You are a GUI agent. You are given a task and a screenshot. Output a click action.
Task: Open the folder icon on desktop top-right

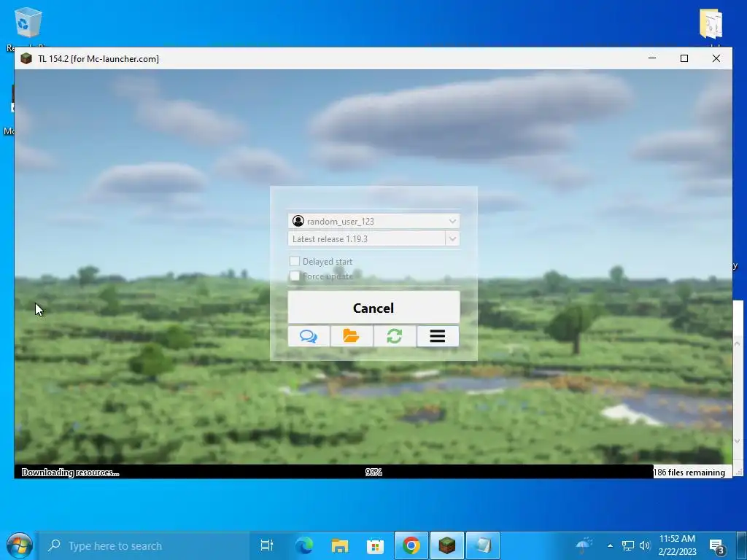[711, 24]
